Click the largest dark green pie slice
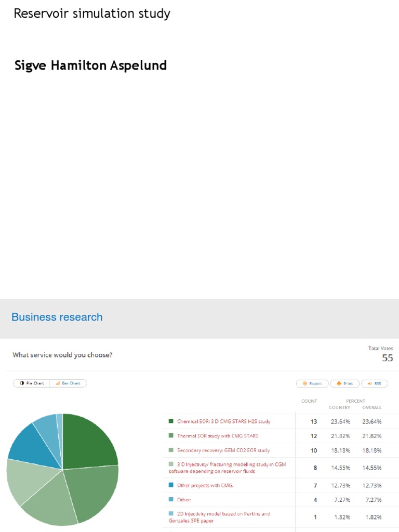Screen dimensions: 399x532 pos(87,443)
